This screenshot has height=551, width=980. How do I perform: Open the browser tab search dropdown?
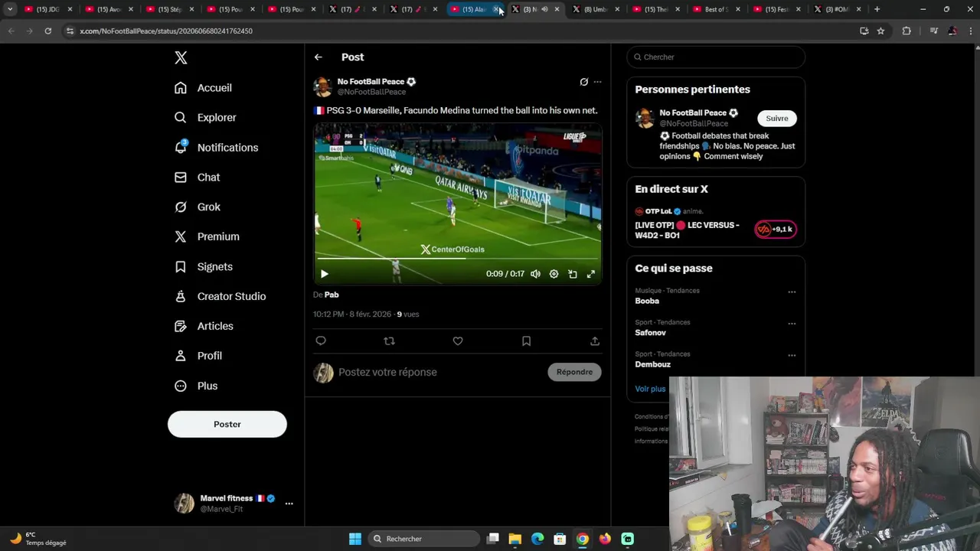coord(10,9)
